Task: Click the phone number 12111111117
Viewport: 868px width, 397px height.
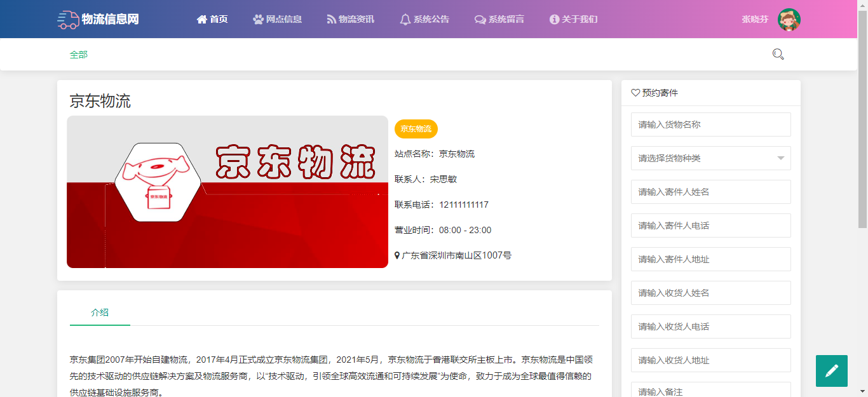Action: click(464, 205)
